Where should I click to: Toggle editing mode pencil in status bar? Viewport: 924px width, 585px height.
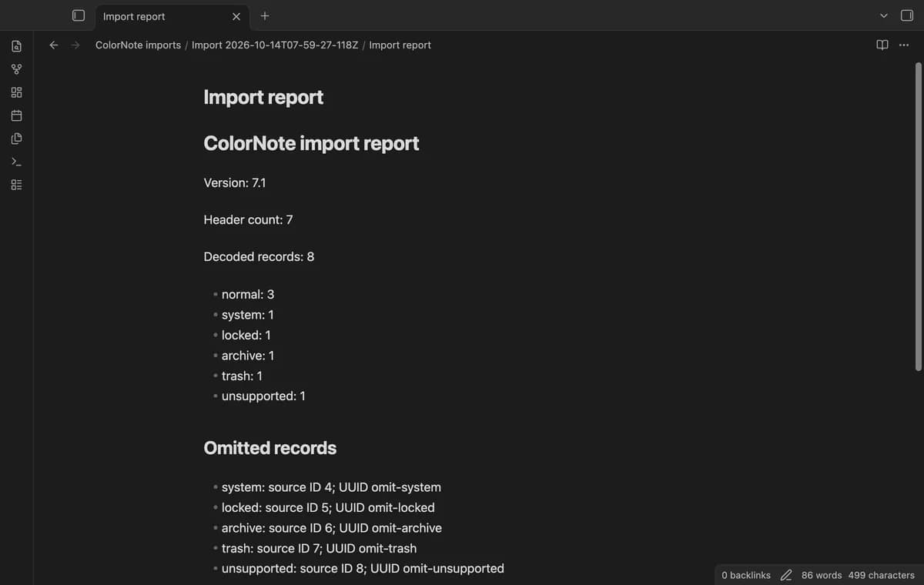(786, 575)
